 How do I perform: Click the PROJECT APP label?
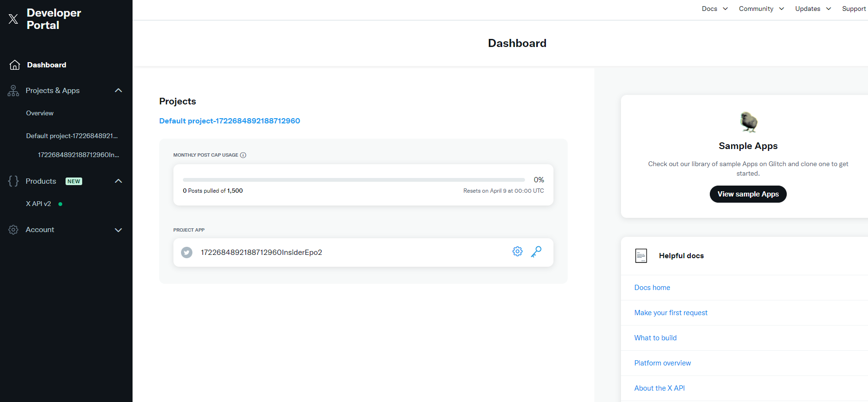[x=189, y=230]
